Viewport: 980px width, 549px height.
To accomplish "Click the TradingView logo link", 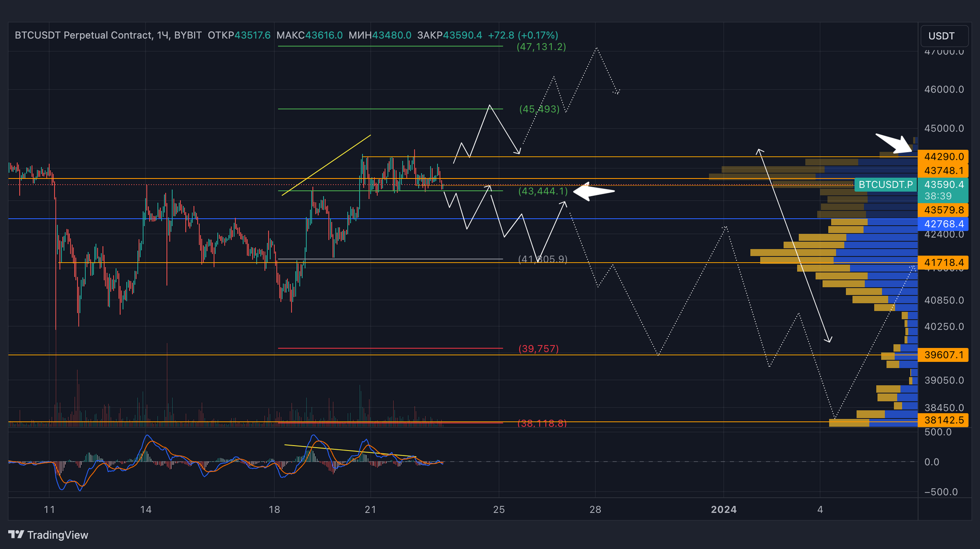I will click(x=48, y=535).
